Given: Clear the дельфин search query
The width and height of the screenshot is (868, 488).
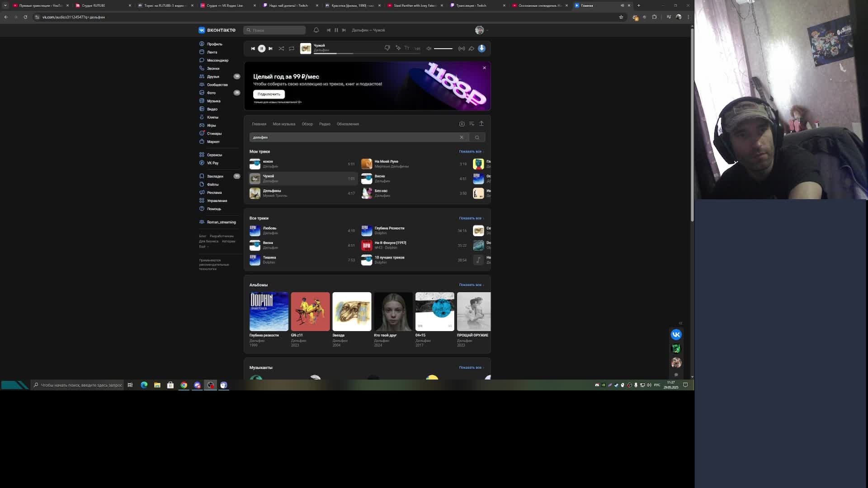Looking at the screenshot, I should click(462, 137).
